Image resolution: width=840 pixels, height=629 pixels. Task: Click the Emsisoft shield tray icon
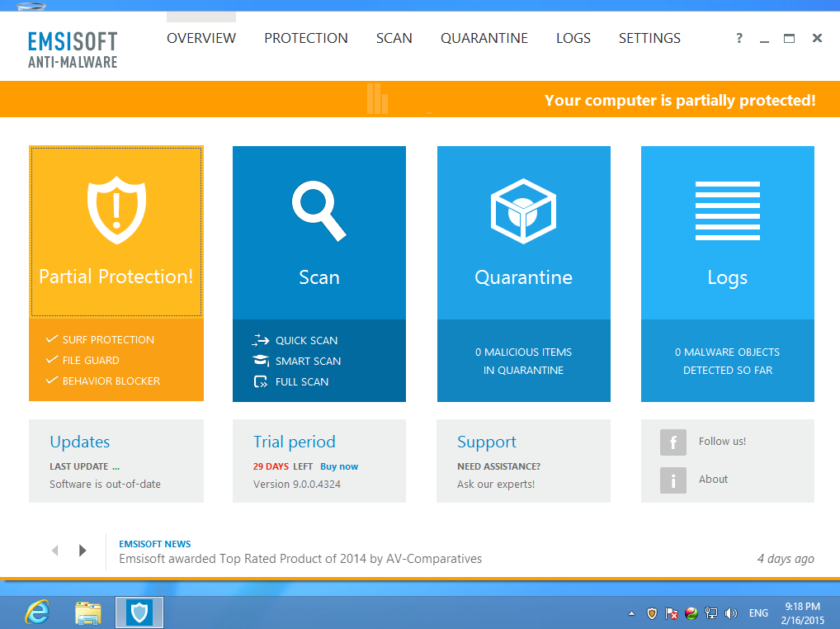click(x=651, y=613)
